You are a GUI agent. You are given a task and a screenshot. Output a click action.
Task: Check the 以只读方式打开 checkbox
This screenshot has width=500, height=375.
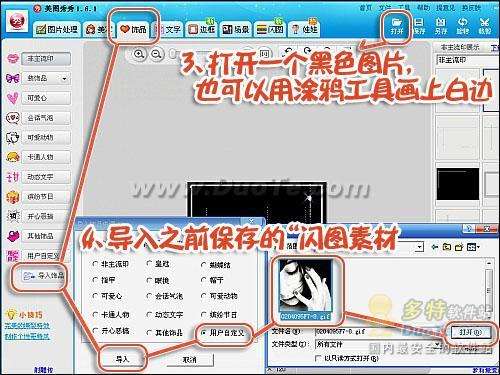[318, 358]
